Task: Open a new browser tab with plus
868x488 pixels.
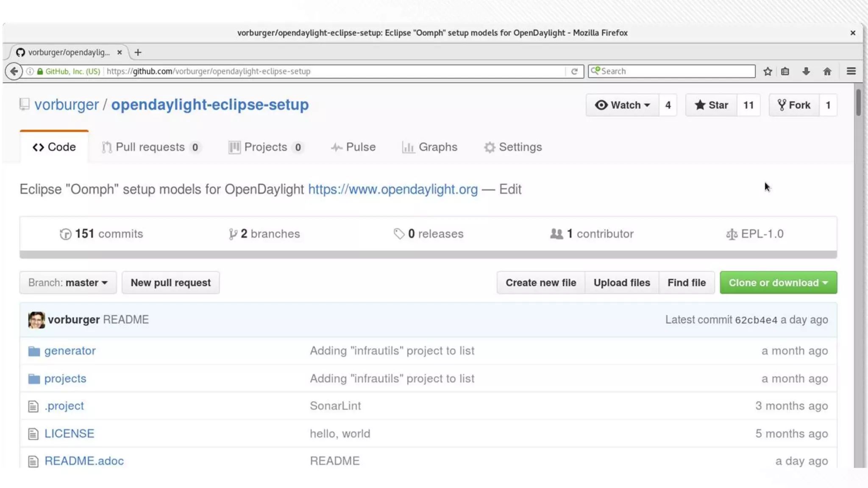Action: point(138,53)
